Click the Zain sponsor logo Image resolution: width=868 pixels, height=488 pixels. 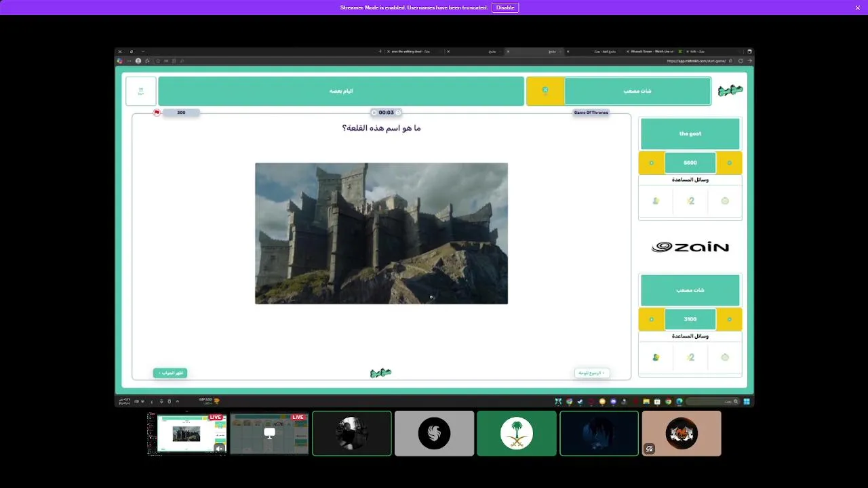(690, 247)
